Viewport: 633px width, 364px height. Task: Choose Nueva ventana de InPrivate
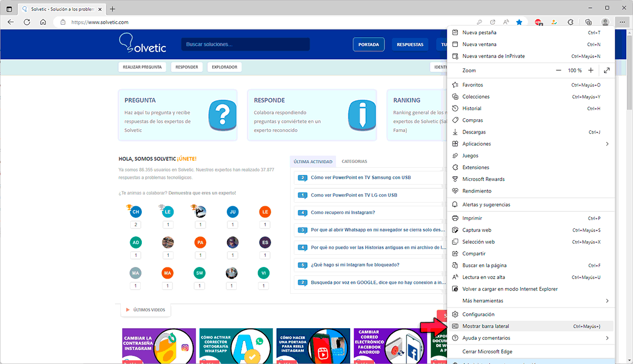(531, 56)
